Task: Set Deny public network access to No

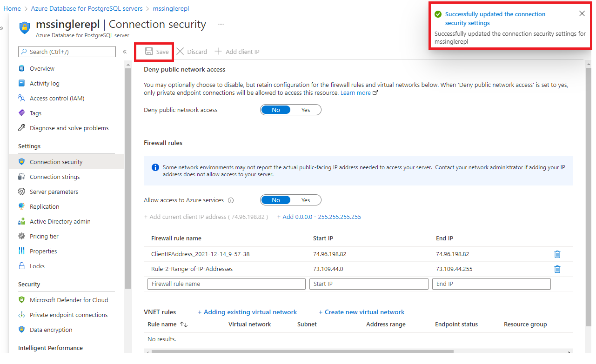Action: (x=276, y=110)
